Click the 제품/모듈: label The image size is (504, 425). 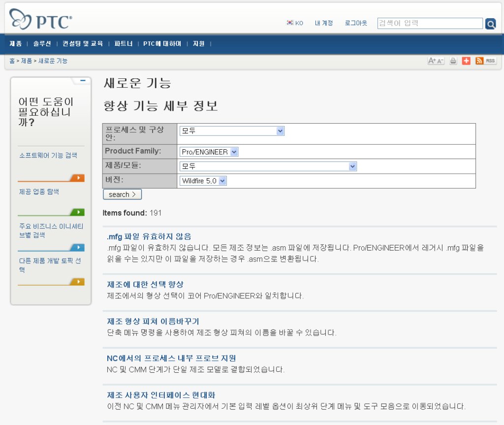coord(123,165)
